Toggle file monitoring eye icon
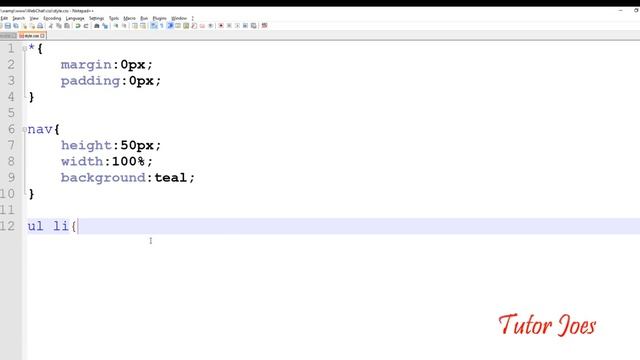 211,26
